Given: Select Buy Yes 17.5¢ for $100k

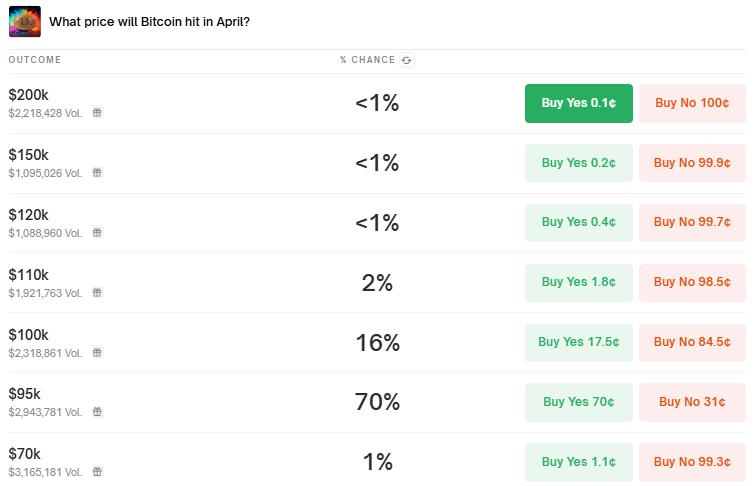Looking at the screenshot, I should point(579,342).
